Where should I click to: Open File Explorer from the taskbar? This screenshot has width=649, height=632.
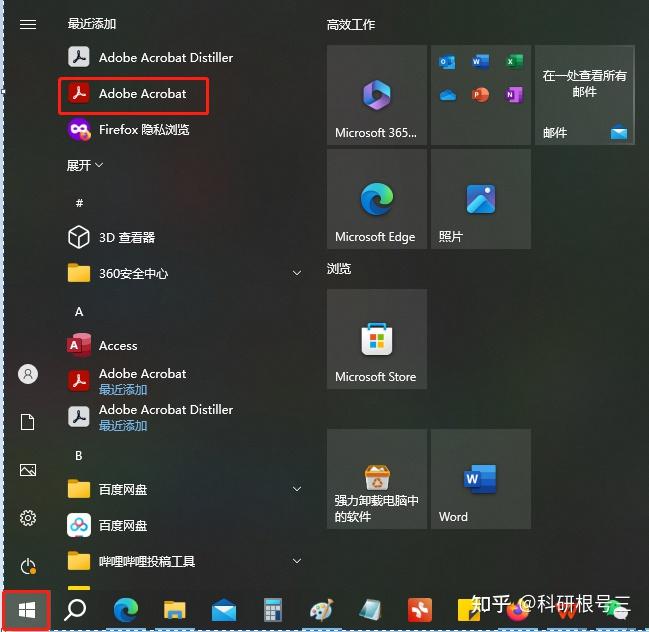point(175,610)
